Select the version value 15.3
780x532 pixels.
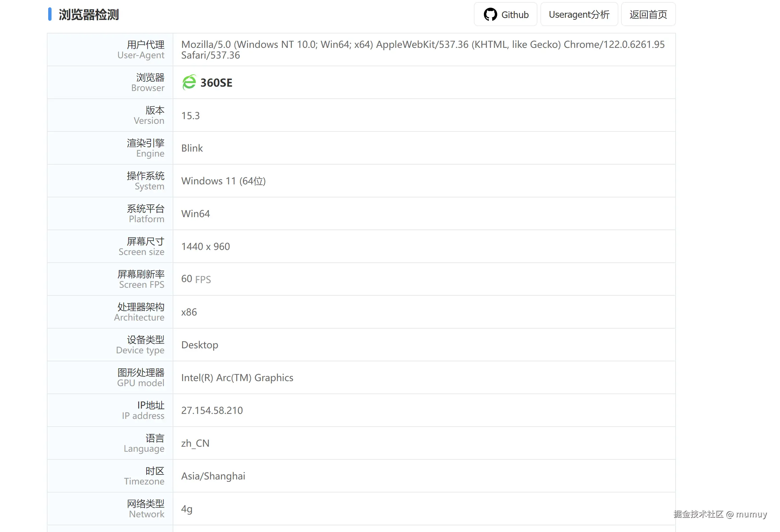[190, 115]
